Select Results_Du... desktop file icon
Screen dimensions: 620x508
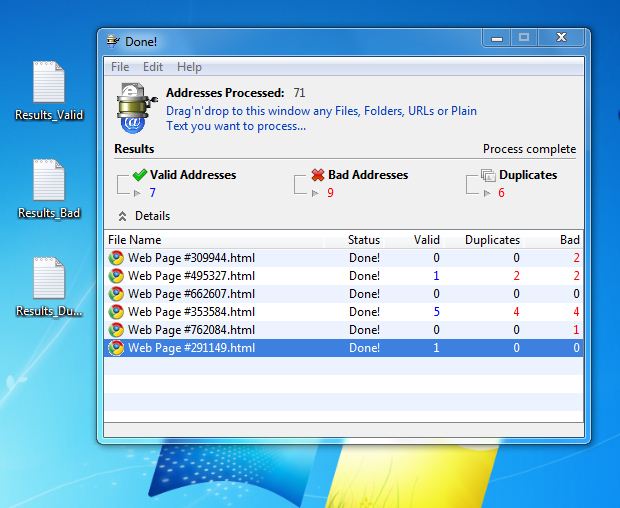point(49,287)
